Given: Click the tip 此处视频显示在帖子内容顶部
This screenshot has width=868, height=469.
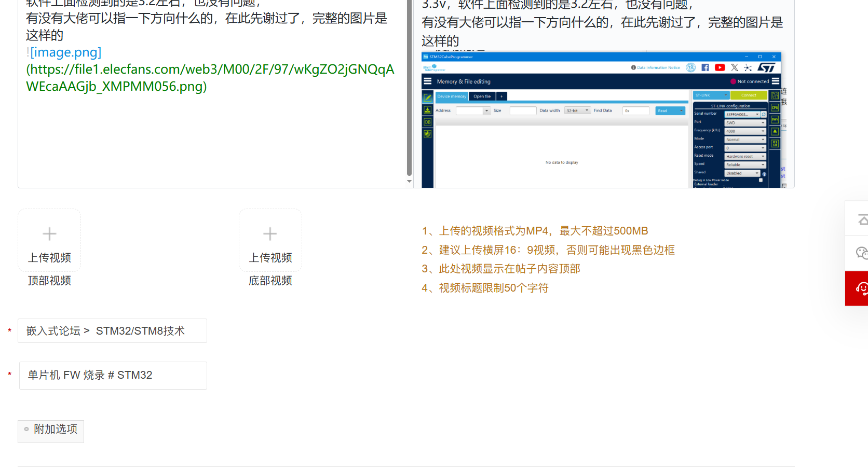Looking at the screenshot, I should (x=501, y=269).
